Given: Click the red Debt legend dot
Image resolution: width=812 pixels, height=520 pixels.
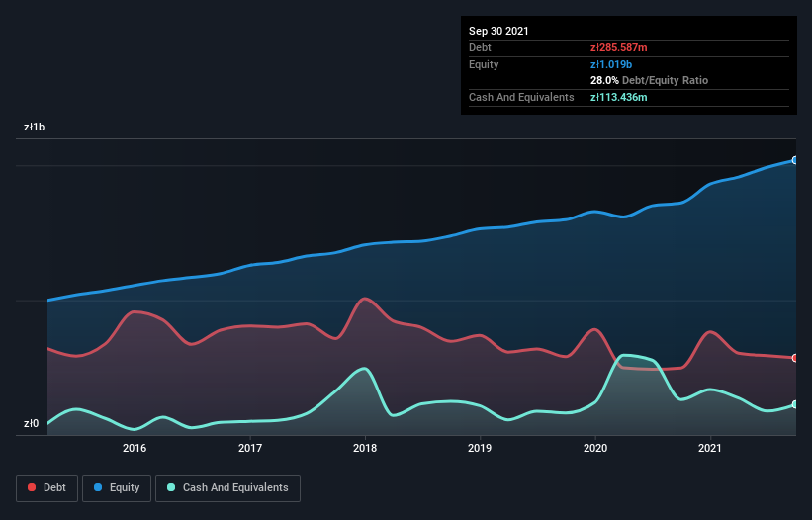Looking at the screenshot, I should pos(32,487).
